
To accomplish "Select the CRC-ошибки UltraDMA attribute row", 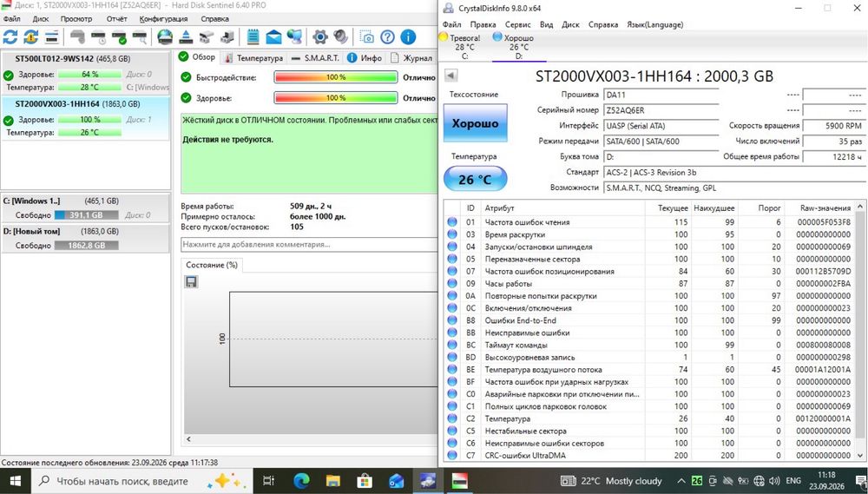I will [x=649, y=455].
